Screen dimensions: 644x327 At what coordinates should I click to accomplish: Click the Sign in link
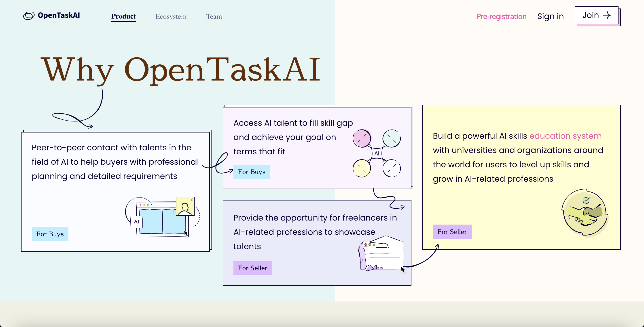tap(550, 17)
